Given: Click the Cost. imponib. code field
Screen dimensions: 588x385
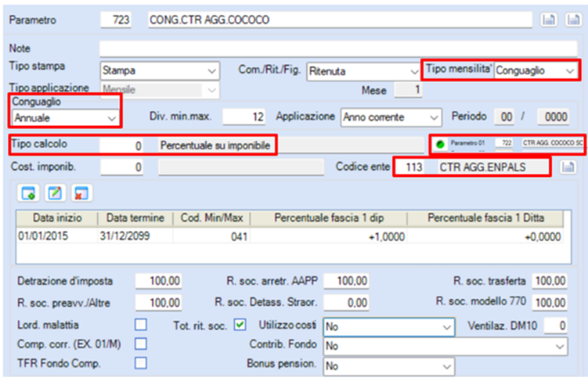Looking at the screenshot, I should (122, 167).
